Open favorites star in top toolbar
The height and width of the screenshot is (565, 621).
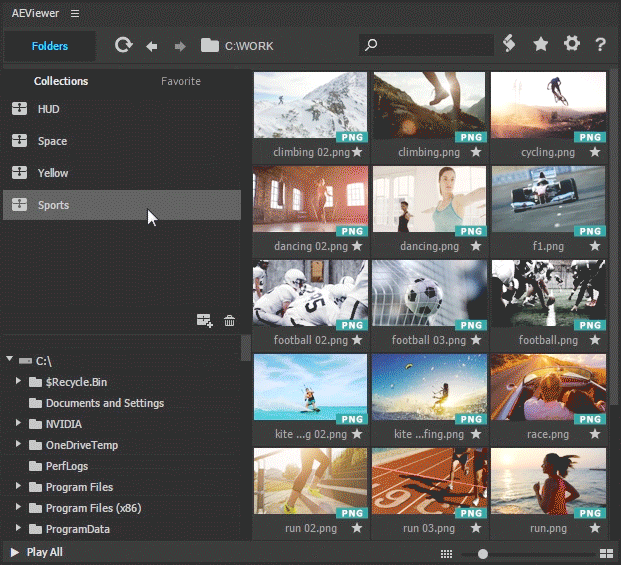click(x=540, y=44)
